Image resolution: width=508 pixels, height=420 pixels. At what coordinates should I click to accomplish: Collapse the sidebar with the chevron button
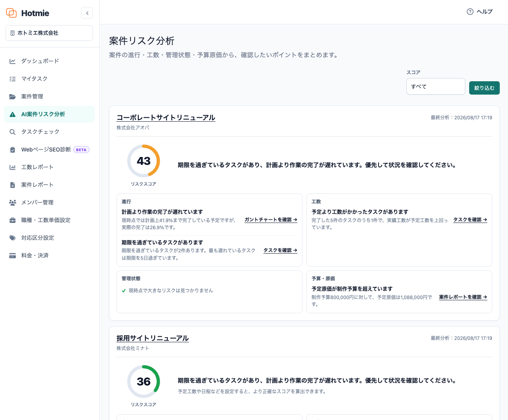(x=87, y=13)
